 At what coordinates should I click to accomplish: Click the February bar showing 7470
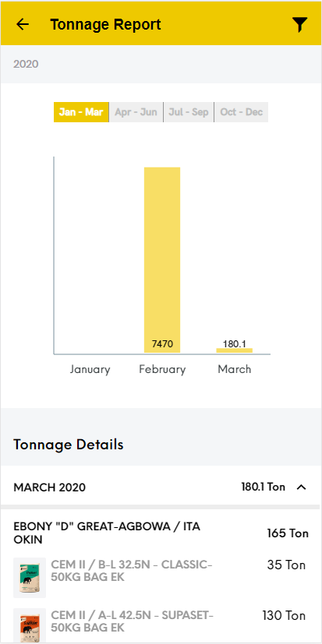tap(162, 260)
